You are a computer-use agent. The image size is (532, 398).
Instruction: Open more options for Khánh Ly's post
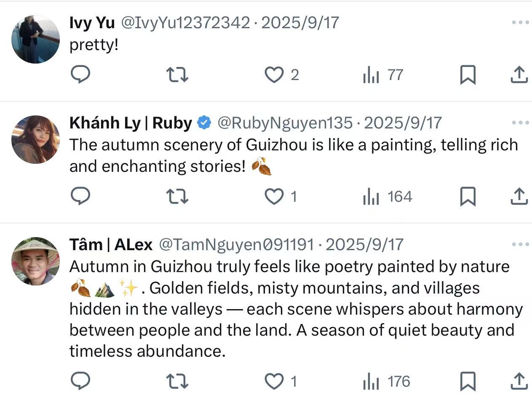521,123
